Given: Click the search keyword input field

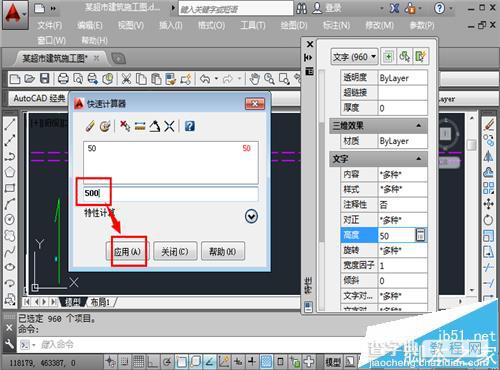Looking at the screenshot, I should [x=236, y=9].
